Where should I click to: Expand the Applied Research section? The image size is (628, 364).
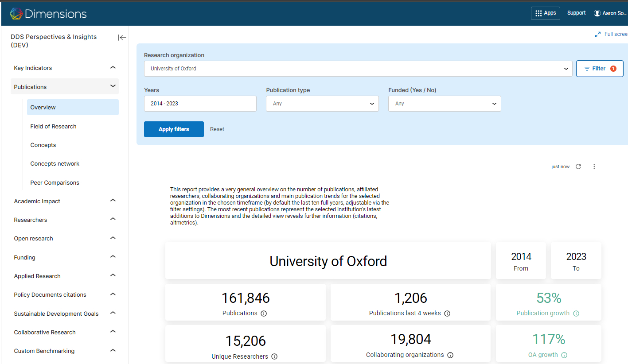click(x=65, y=276)
